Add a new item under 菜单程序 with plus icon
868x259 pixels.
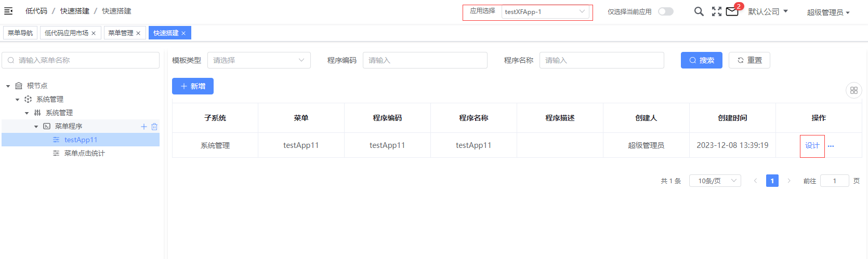tap(144, 127)
